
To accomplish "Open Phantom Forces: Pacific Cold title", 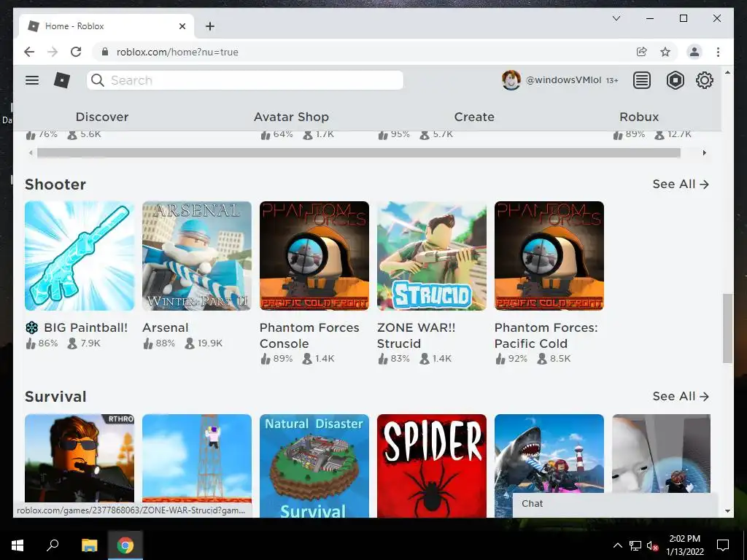I will 546,335.
